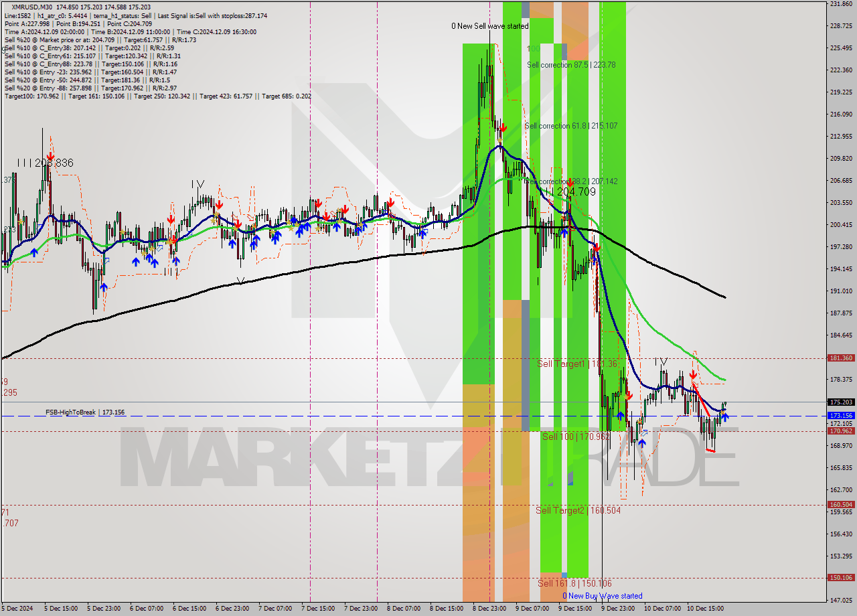The height and width of the screenshot is (616, 857).
Task: Select the 'Sell correction 38.2 | 207.142' label
Action: pos(571,181)
